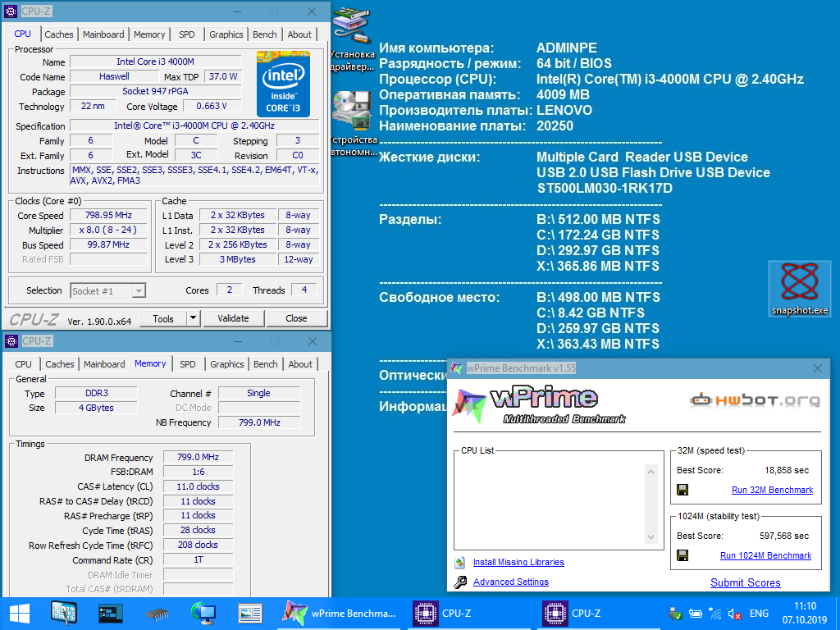The image size is (840, 630).
Task: Click the CAS# Latency value 11.0 clocks
Action: pos(198,486)
